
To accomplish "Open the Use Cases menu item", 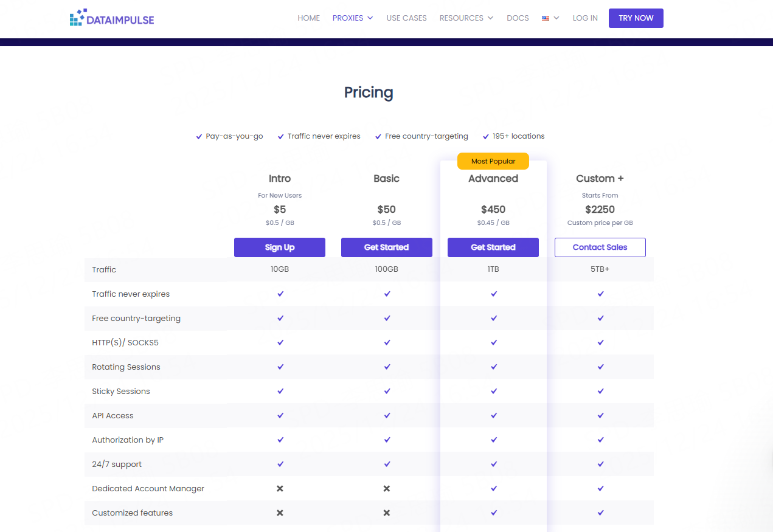I will [x=406, y=18].
